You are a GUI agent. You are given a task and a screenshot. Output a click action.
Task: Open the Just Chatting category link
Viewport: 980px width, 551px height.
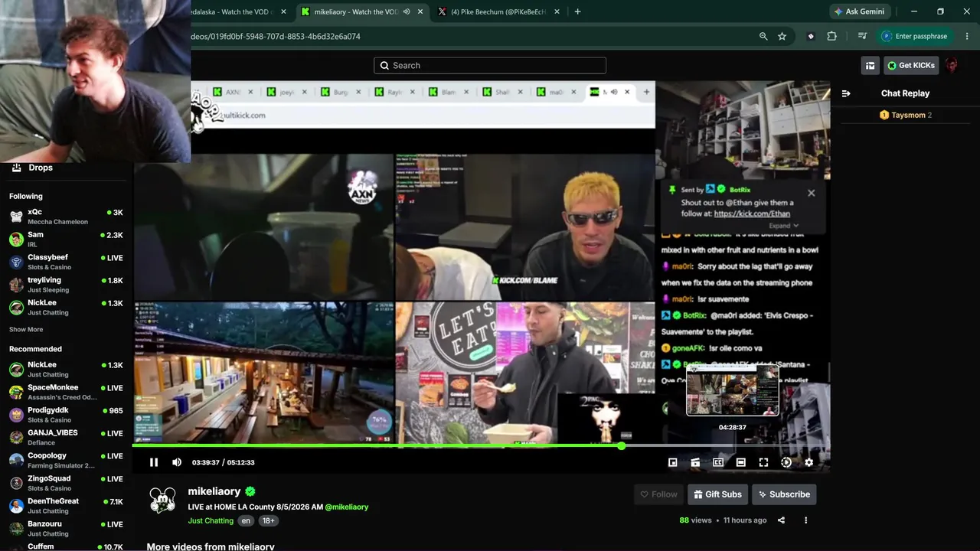(x=211, y=520)
